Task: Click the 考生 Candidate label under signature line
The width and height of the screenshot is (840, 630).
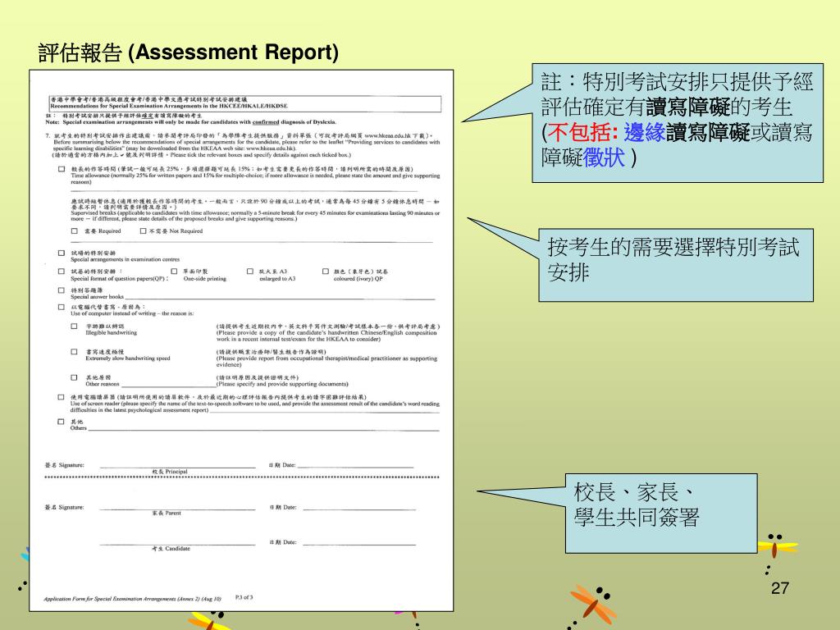Action: point(171,548)
